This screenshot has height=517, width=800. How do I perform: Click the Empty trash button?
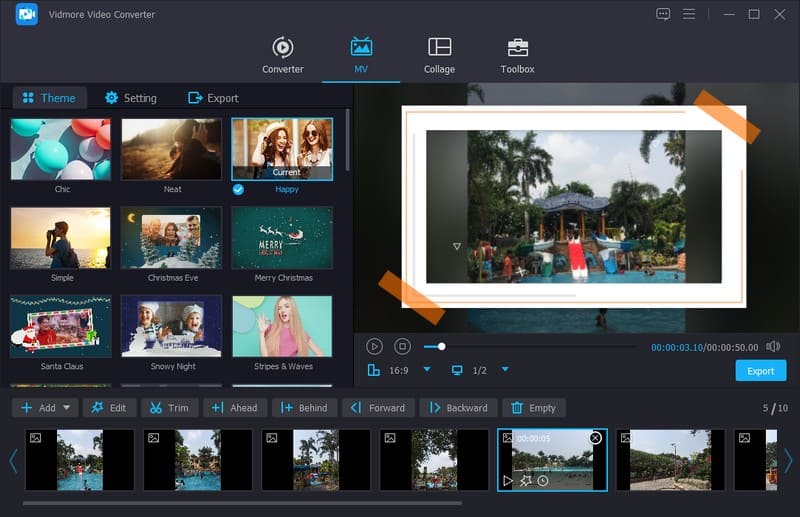(534, 408)
